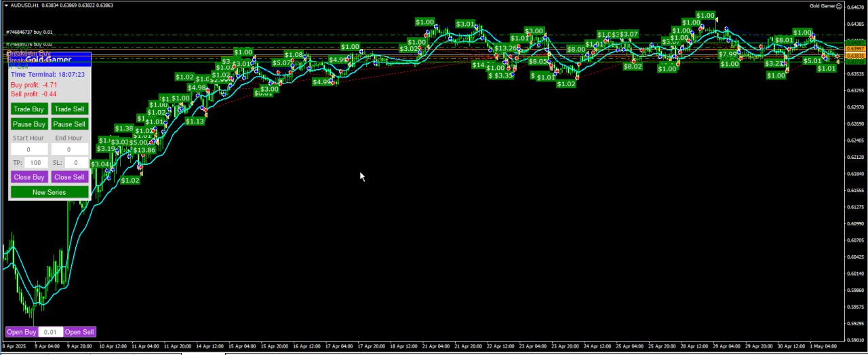Select the #746846737 buy 0.01 order line label
The height and width of the screenshot is (355, 868).
29,32
